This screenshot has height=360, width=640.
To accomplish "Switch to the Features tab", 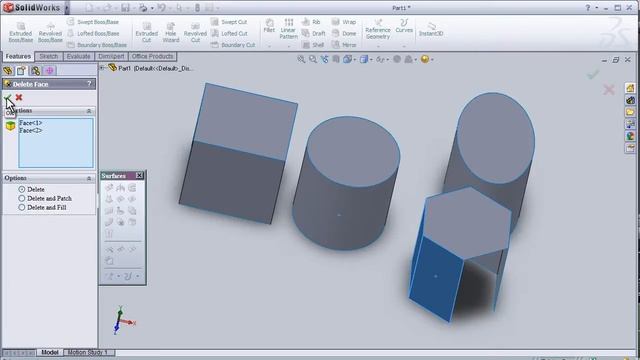I will pos(18,56).
